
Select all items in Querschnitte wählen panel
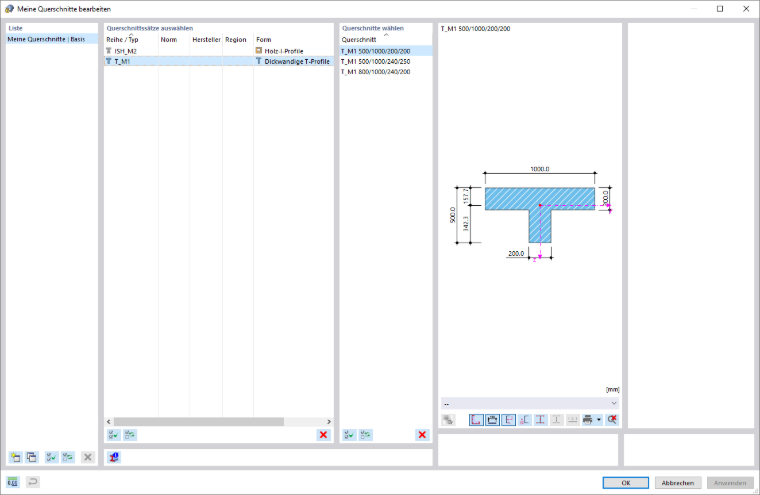(x=349, y=435)
